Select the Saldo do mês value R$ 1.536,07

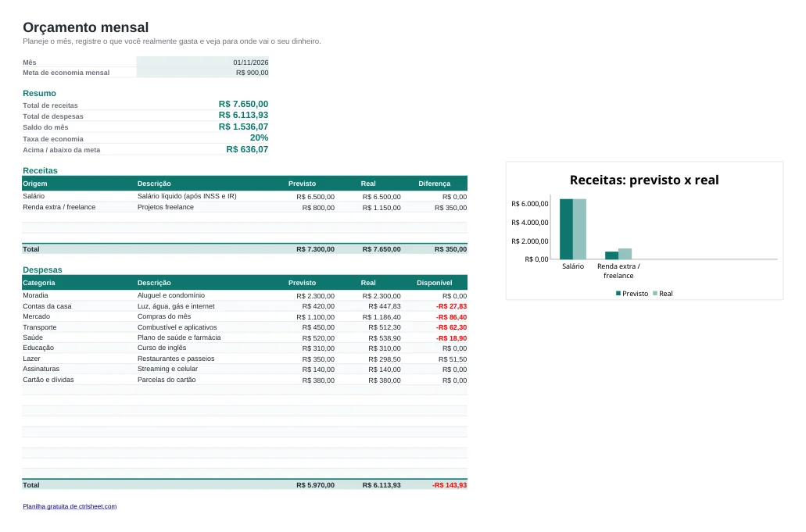[243, 127]
